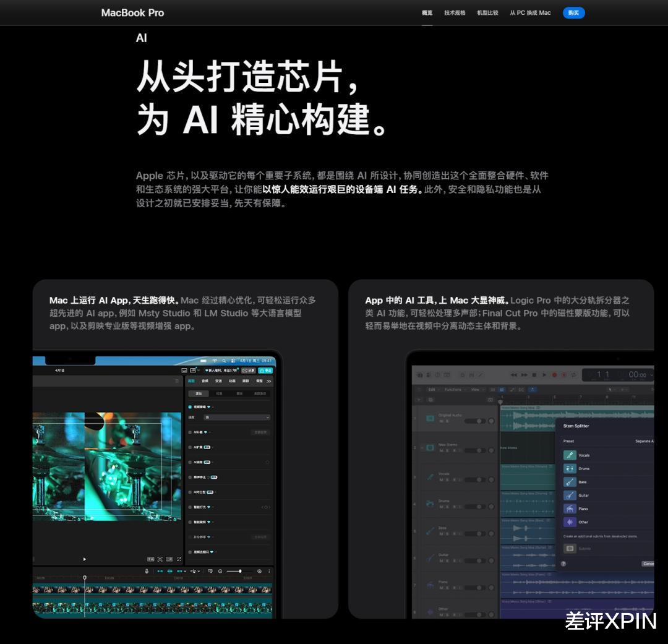This screenshot has width=668, height=644.
Task: Select the 音频 tab in the editor inspector
Action: (x=205, y=380)
